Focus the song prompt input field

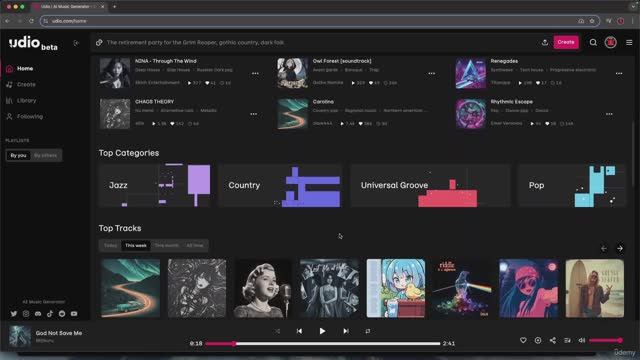(x=318, y=42)
